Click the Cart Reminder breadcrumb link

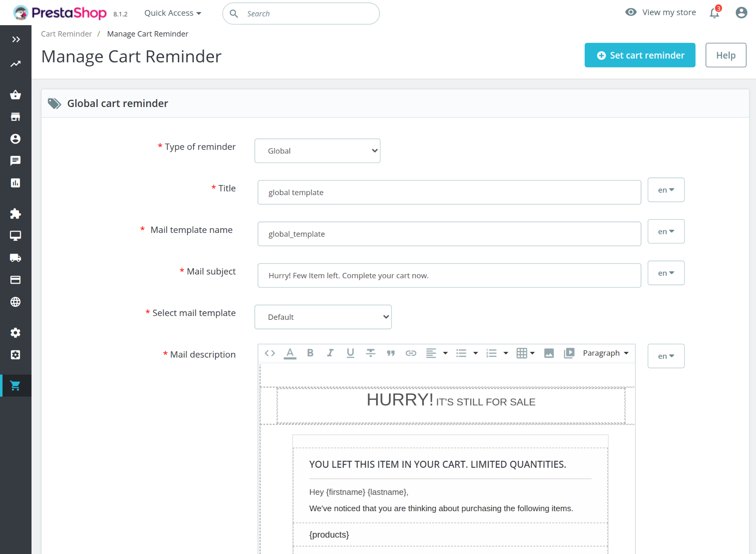click(x=66, y=34)
